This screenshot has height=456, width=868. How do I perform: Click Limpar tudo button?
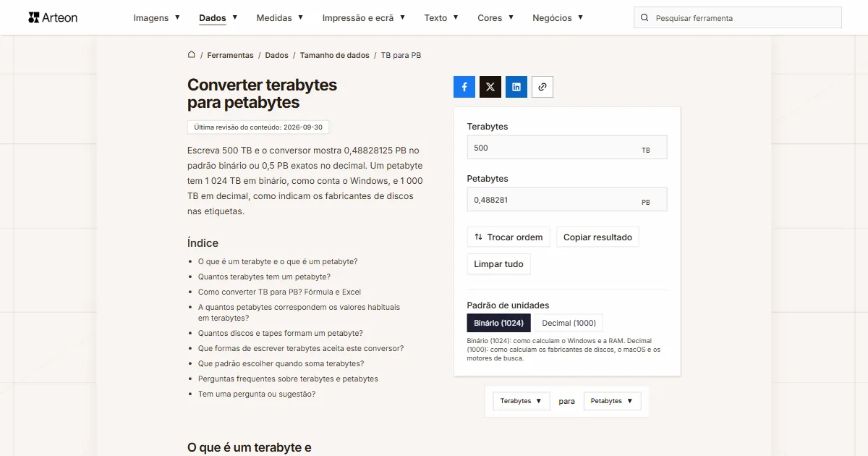coord(498,264)
